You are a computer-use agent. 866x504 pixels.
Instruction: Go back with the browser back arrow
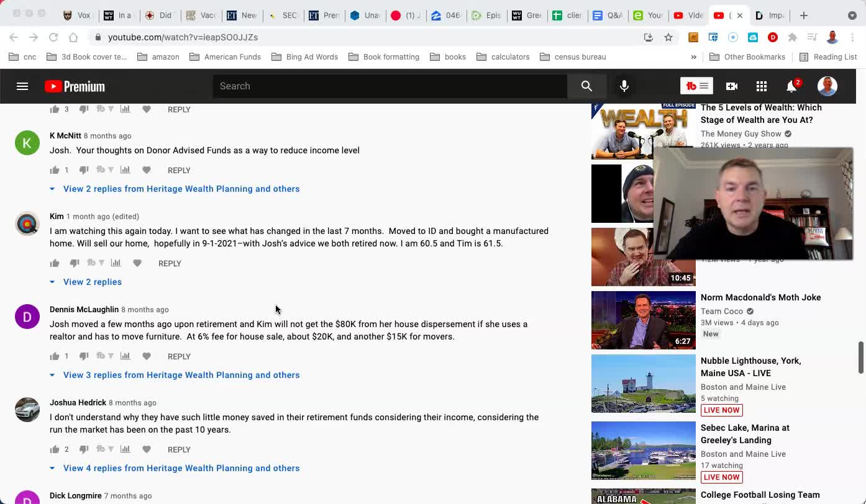(x=14, y=37)
